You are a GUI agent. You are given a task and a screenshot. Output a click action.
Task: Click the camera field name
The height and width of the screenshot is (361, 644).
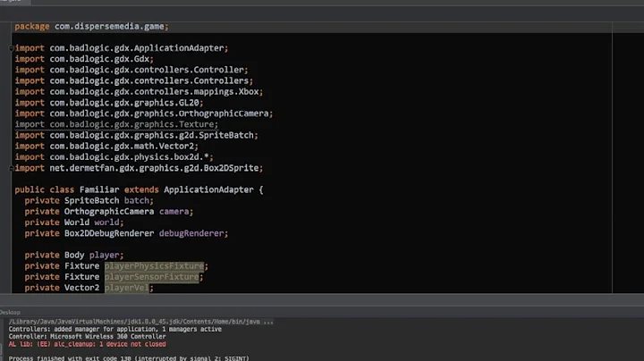[x=174, y=212]
